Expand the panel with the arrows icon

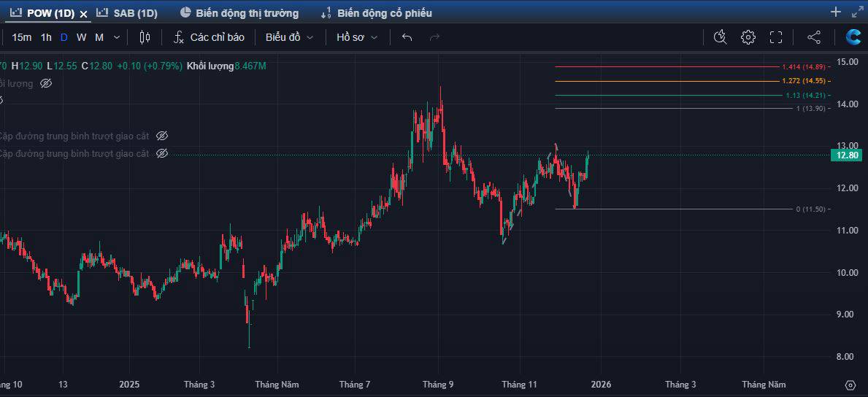pyautogui.click(x=857, y=12)
